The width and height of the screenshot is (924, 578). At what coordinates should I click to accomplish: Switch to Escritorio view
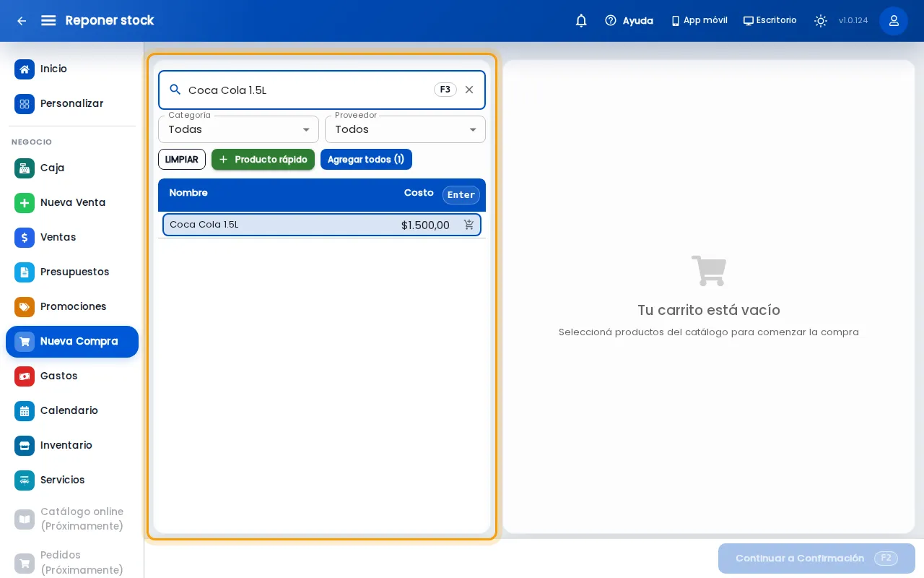[x=770, y=21]
